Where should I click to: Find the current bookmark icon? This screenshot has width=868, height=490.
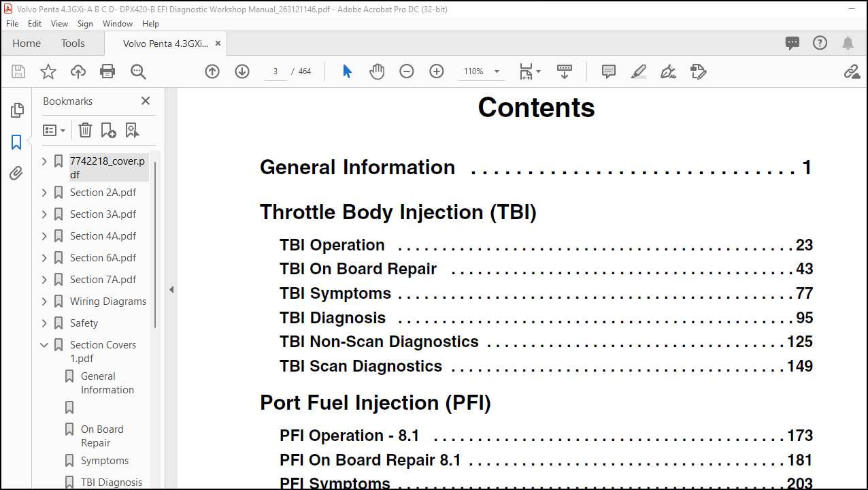pyautogui.click(x=132, y=130)
